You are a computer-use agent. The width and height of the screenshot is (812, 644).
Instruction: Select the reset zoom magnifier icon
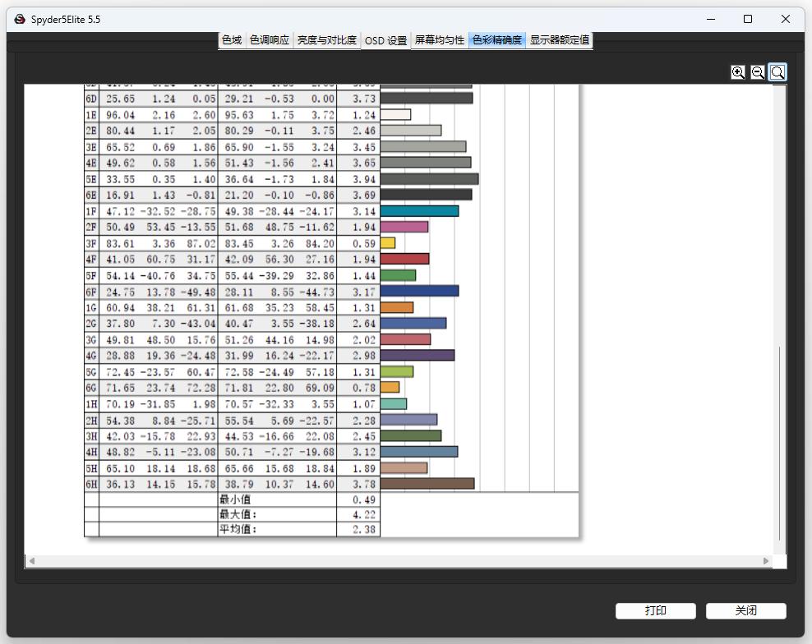click(777, 72)
